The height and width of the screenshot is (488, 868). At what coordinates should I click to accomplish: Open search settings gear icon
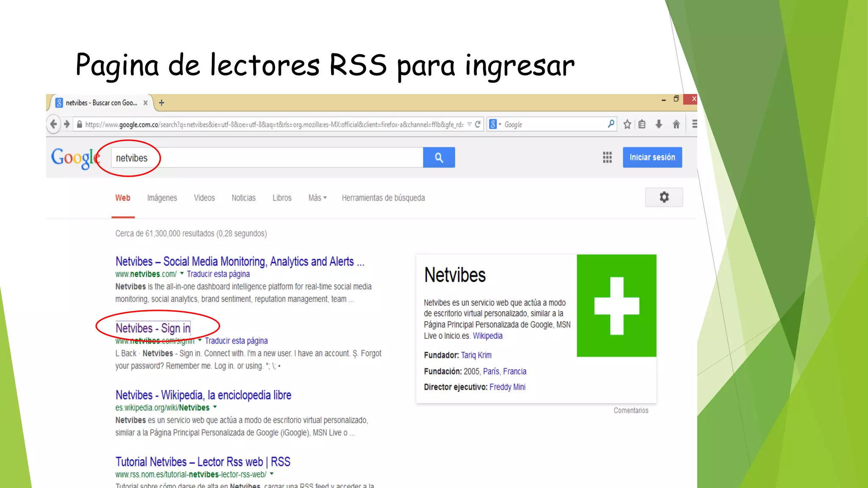pyautogui.click(x=664, y=197)
